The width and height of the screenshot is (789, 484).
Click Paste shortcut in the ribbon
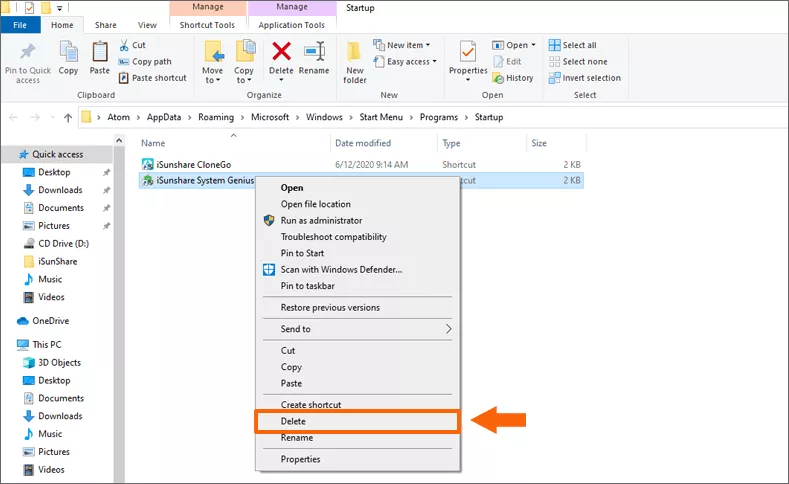pyautogui.click(x=152, y=78)
